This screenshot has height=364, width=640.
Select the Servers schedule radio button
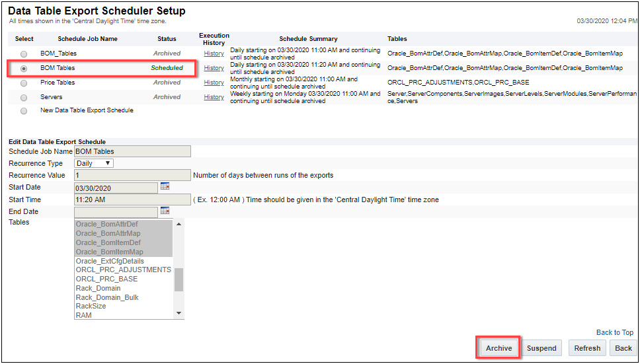coord(24,98)
